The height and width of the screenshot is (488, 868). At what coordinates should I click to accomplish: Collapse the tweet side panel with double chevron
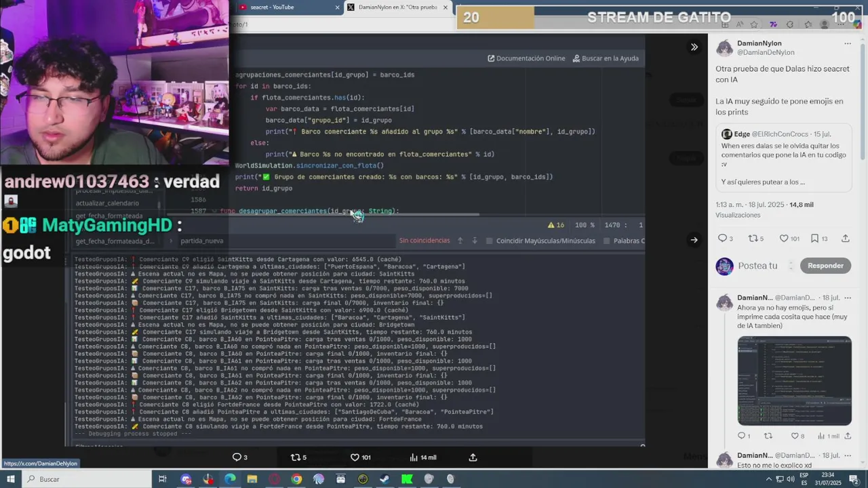694,47
